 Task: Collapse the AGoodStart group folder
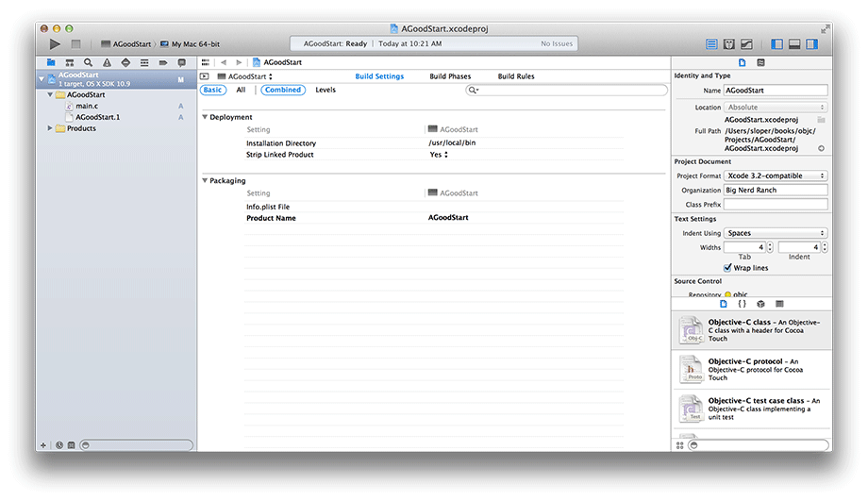[x=50, y=94]
